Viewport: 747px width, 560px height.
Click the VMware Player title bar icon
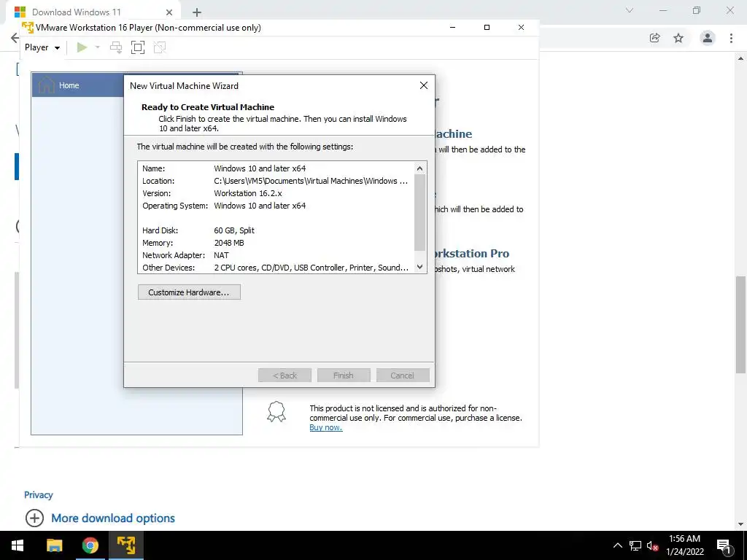28,27
